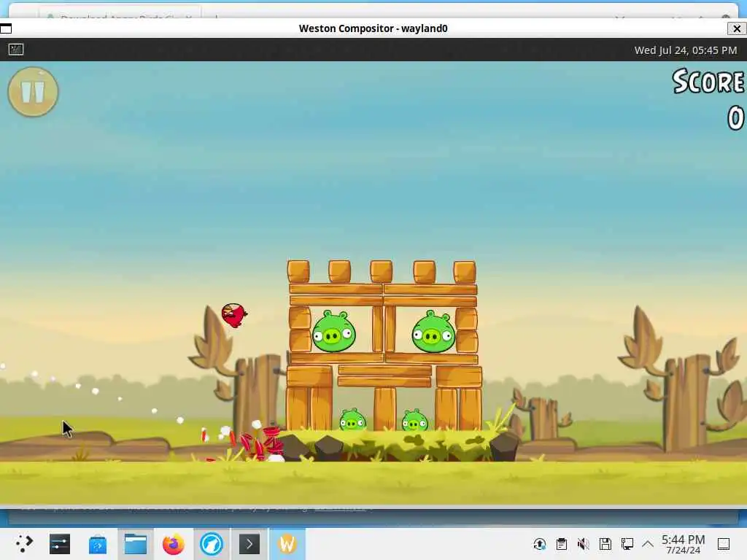This screenshot has width=747, height=560.
Task: Open the network connections tray icon
Action: coord(627,544)
